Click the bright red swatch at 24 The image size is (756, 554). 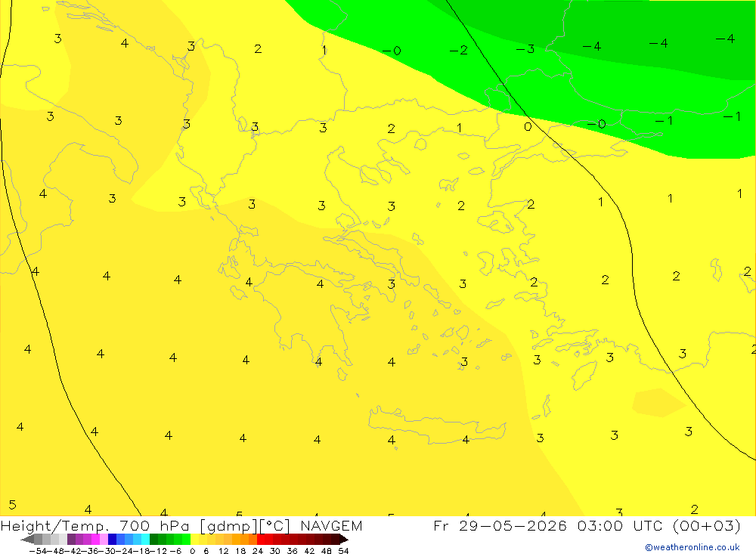point(261,540)
